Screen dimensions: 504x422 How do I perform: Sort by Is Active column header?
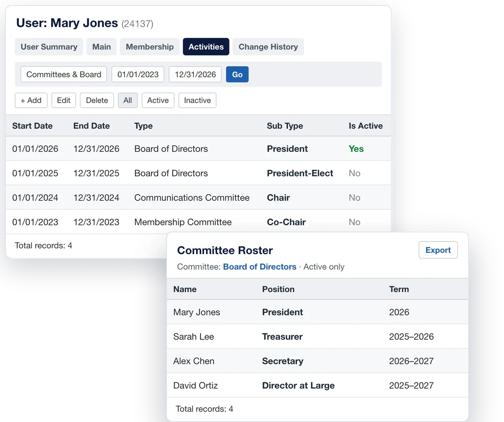(x=365, y=126)
